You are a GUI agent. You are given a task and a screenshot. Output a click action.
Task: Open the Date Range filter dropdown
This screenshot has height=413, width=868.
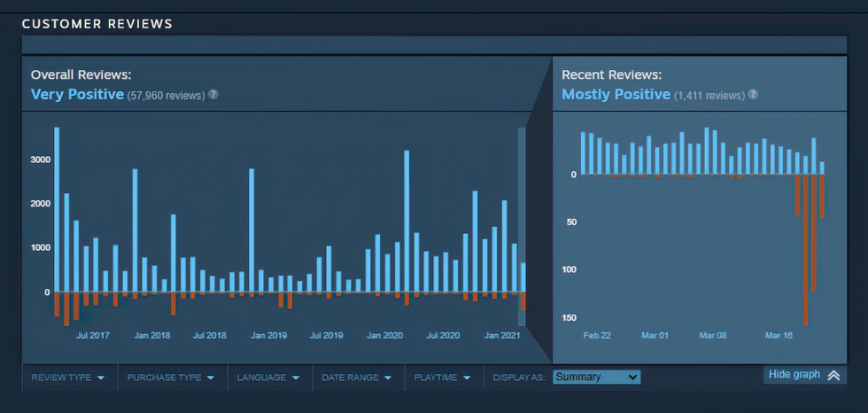pyautogui.click(x=357, y=378)
